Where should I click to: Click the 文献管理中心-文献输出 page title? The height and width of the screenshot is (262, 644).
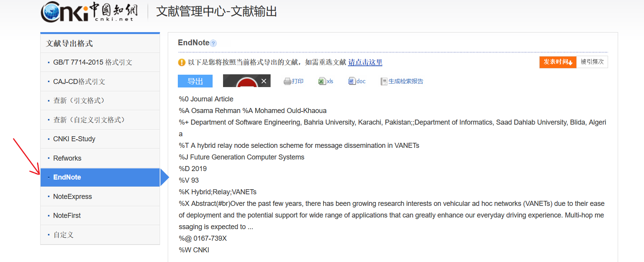click(x=216, y=11)
